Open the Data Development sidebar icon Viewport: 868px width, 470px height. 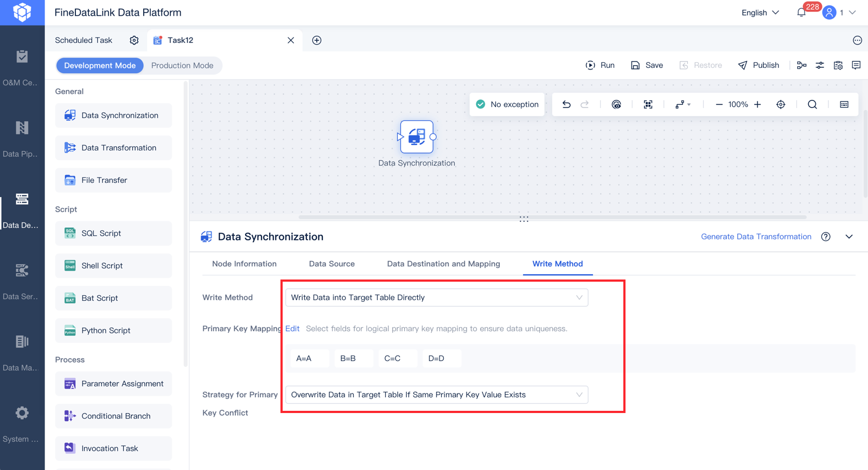22,199
